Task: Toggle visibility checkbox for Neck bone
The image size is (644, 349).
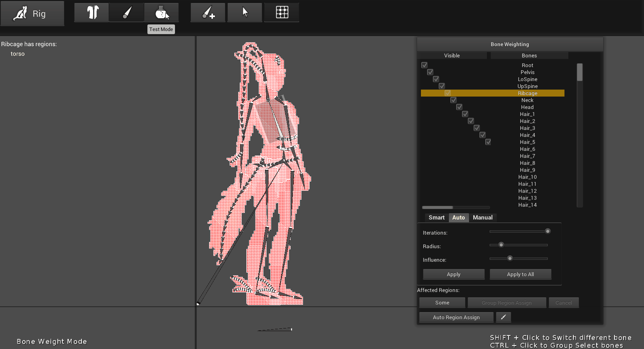Action: pyautogui.click(x=454, y=100)
